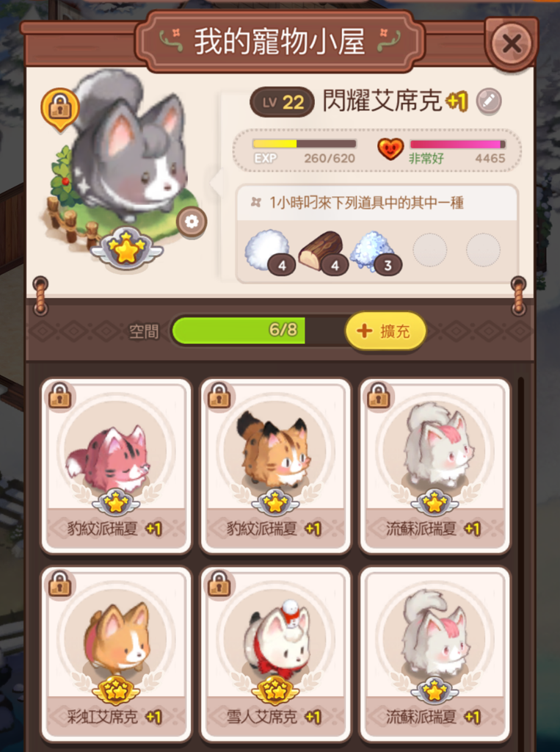Tap the snow crystal pile item icon
The width and height of the screenshot is (560, 752).
click(374, 251)
